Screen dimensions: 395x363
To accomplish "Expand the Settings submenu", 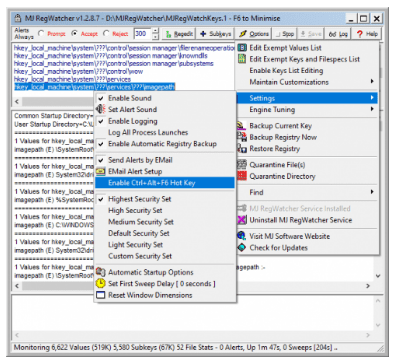I will 307,98.
